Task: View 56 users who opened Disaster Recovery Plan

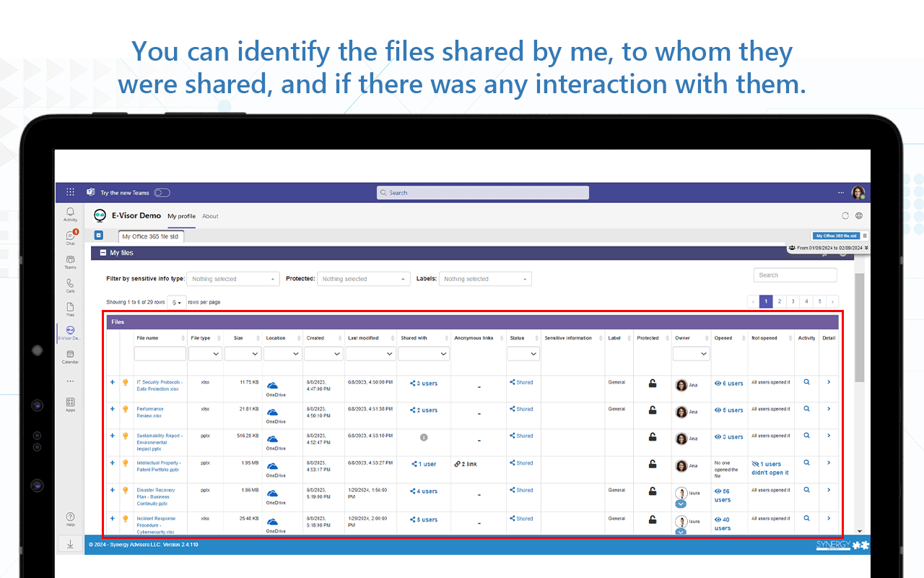Action: 723,496
